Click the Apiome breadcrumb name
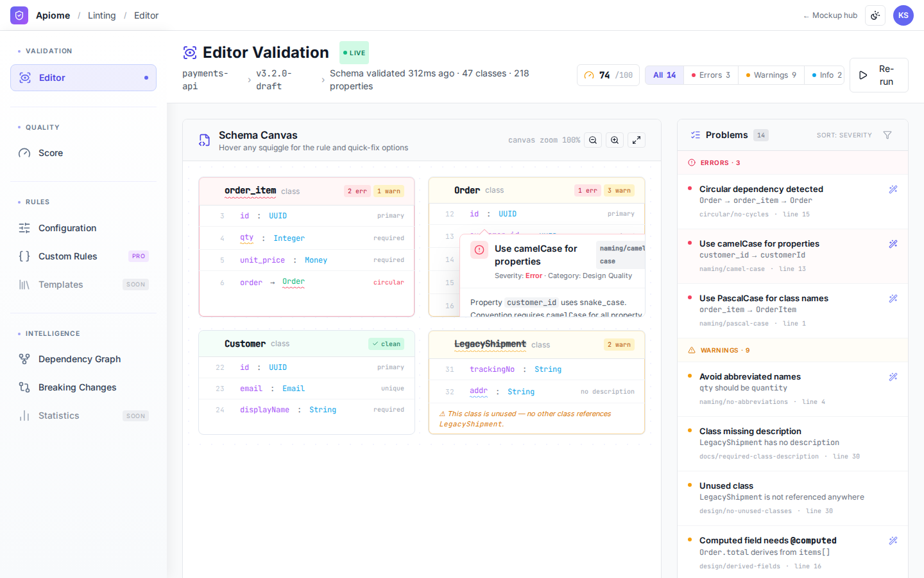The image size is (924, 578). point(53,15)
